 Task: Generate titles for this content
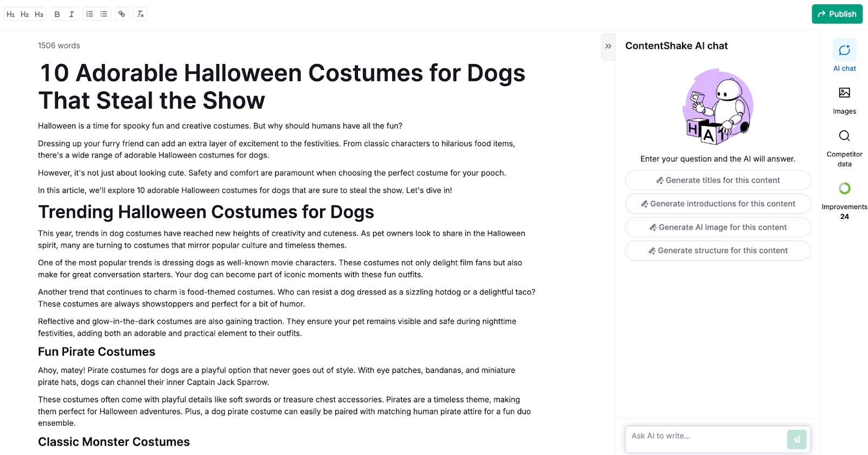click(718, 180)
